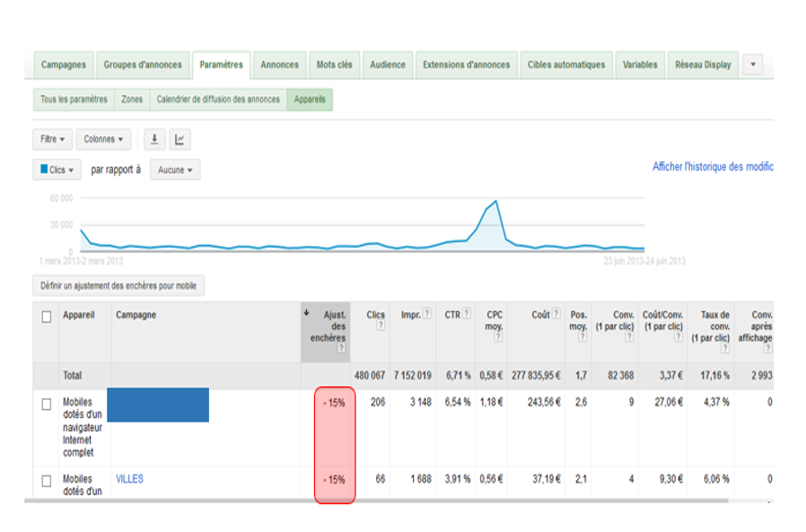
Task: Click the total cost 277 835,95 €
Action: (x=536, y=376)
